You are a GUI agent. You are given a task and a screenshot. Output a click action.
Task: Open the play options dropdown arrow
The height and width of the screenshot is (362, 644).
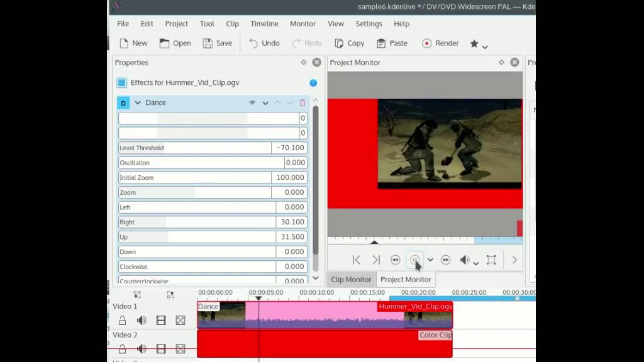tap(430, 260)
